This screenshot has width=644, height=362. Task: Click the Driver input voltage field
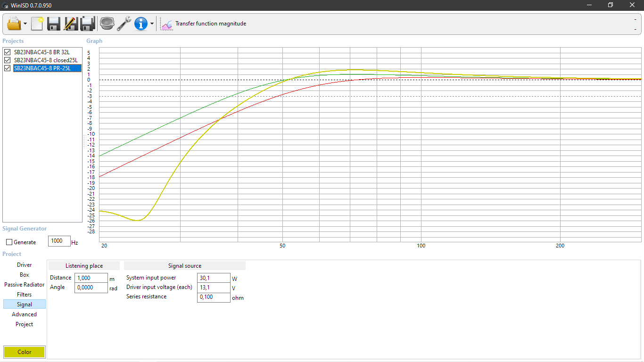(x=214, y=288)
